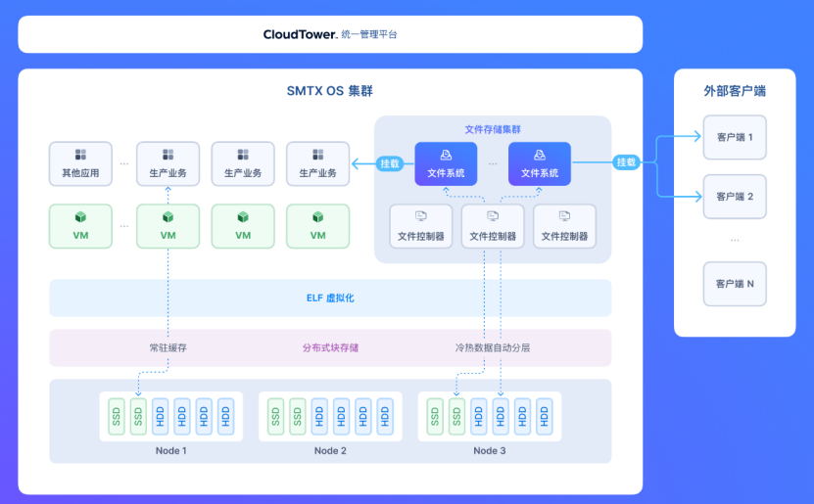Click the ELF 虚拟化 layer bar
The height and width of the screenshot is (504, 814).
click(330, 298)
